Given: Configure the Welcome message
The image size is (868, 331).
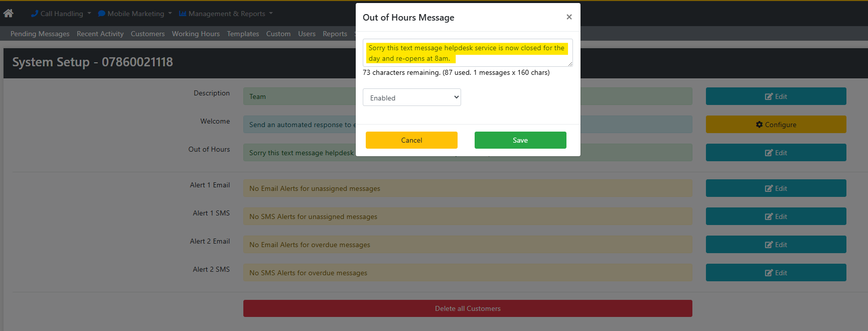Looking at the screenshot, I should [776, 125].
